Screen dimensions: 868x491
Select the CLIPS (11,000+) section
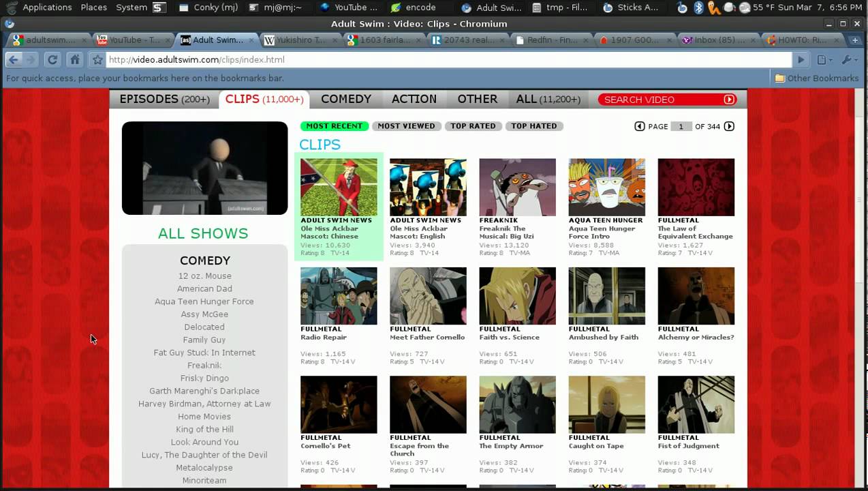pos(264,99)
